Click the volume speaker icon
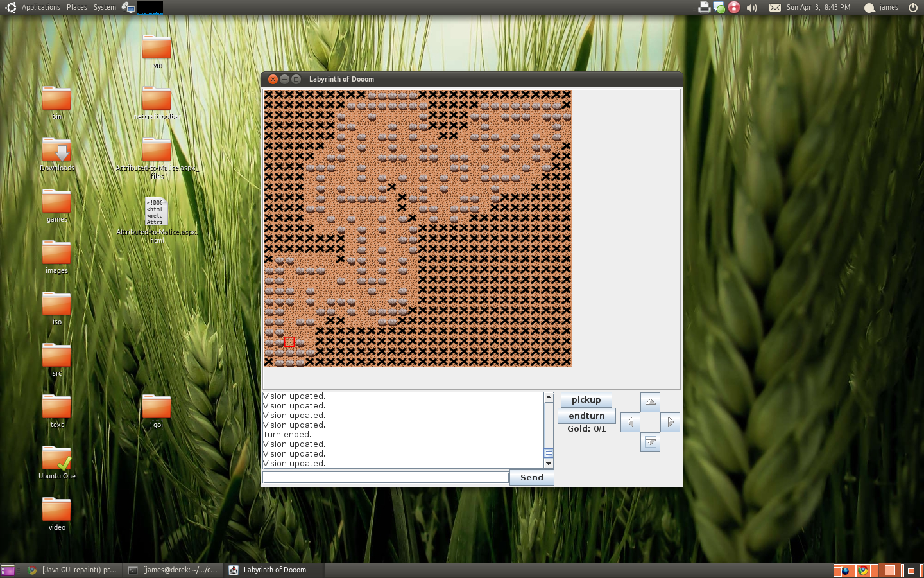The image size is (924, 578). click(x=752, y=8)
